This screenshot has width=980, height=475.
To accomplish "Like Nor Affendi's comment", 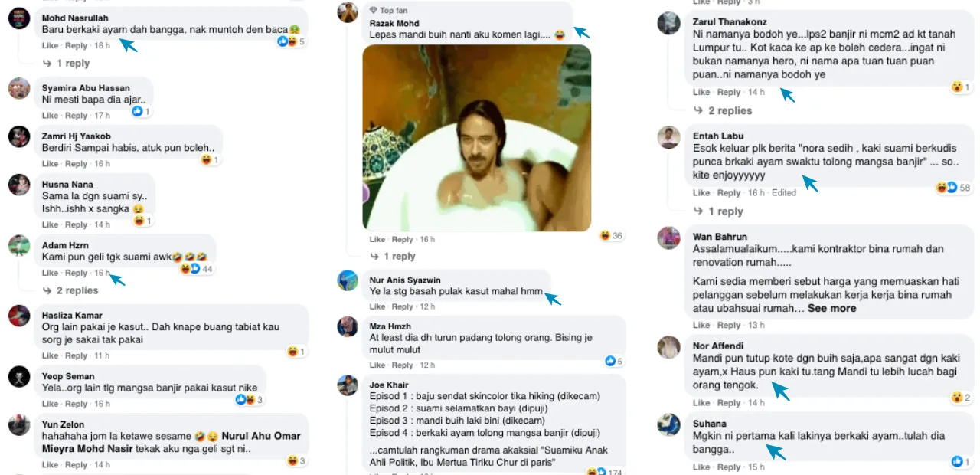I will [x=701, y=403].
